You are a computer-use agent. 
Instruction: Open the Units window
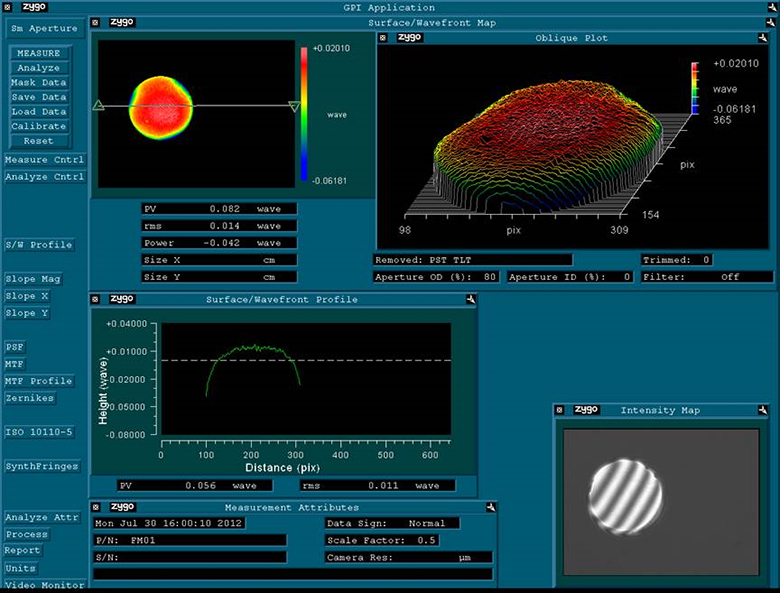pyautogui.click(x=21, y=568)
